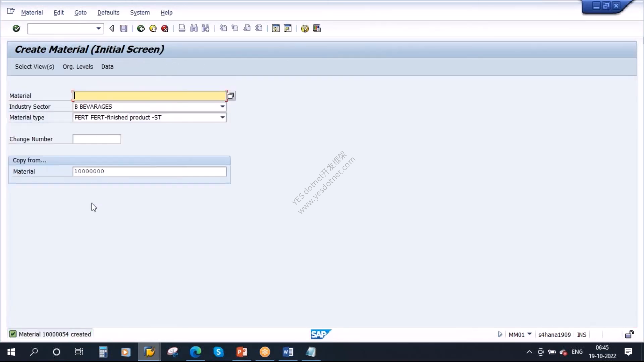
Task: Expand the Industry Sector dropdown
Action: pos(222,107)
